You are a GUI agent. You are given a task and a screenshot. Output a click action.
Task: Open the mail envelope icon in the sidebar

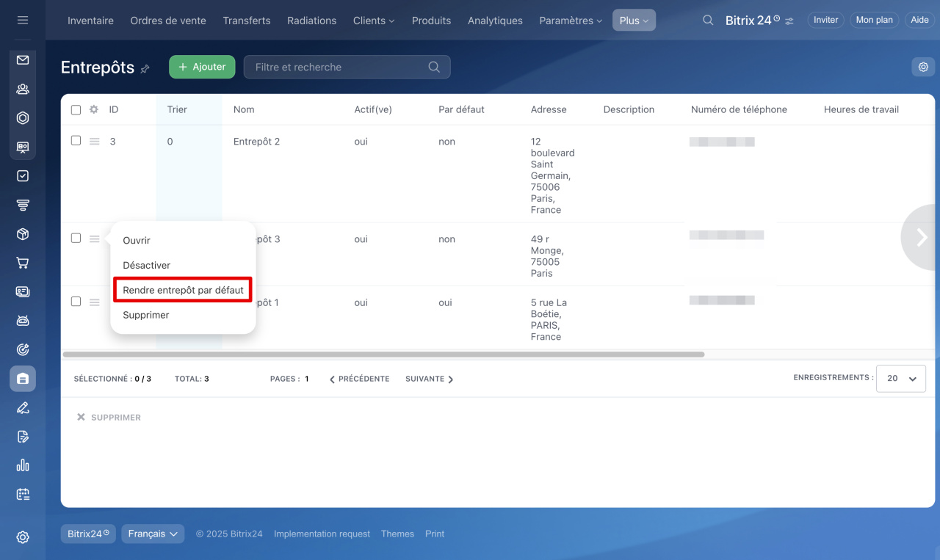pyautogui.click(x=23, y=60)
